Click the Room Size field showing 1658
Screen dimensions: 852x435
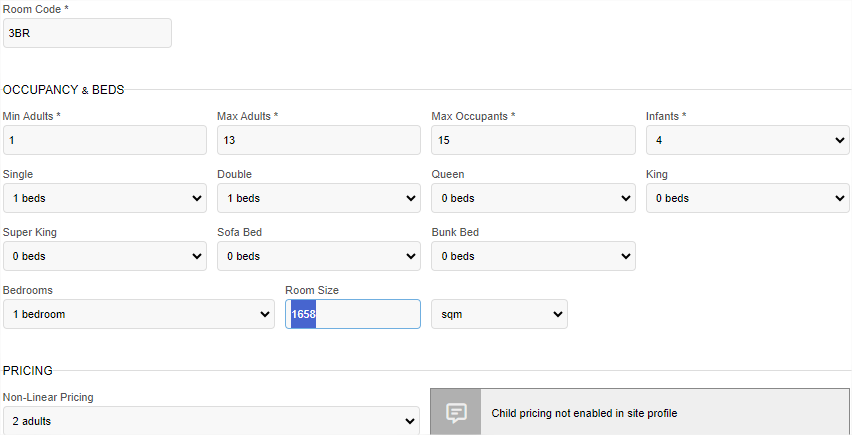coord(353,314)
